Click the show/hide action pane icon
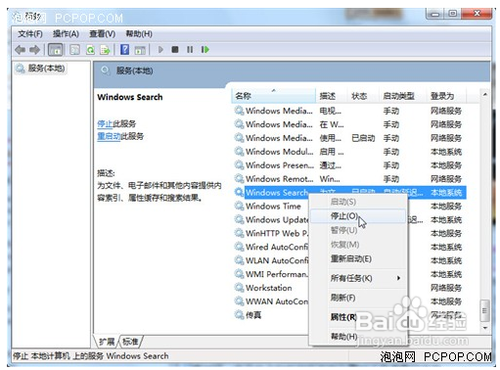Image resolution: width=500 pixels, height=370 pixels. [x=140, y=50]
